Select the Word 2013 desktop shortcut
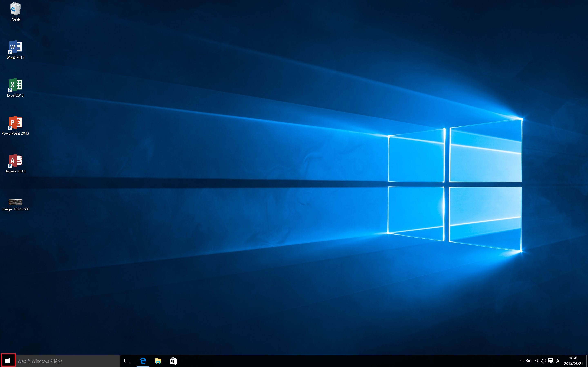The width and height of the screenshot is (588, 367). tap(15, 47)
